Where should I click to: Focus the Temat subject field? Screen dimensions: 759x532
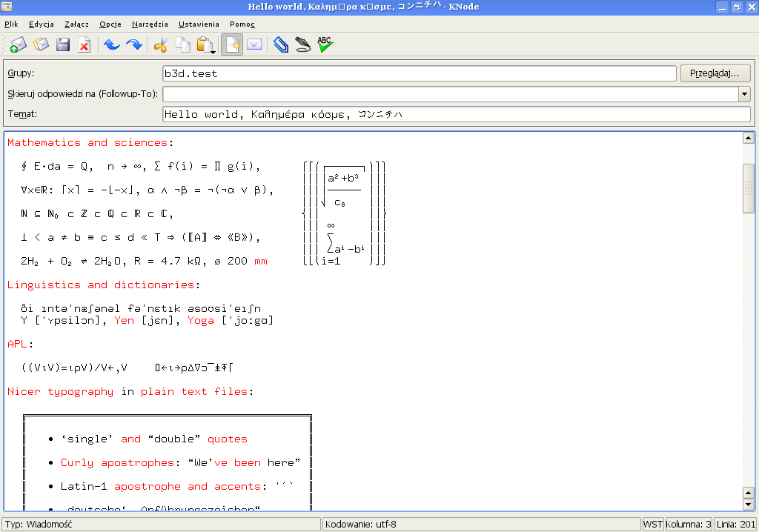click(457, 114)
